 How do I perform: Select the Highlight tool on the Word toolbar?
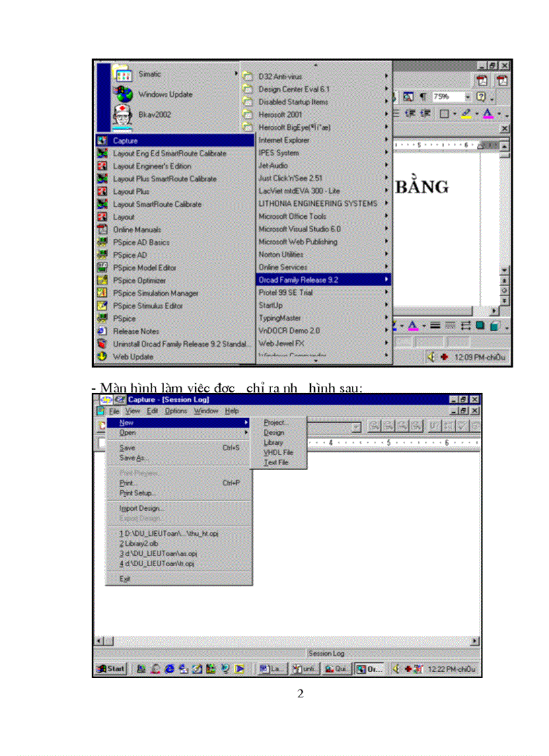pyautogui.click(x=466, y=112)
